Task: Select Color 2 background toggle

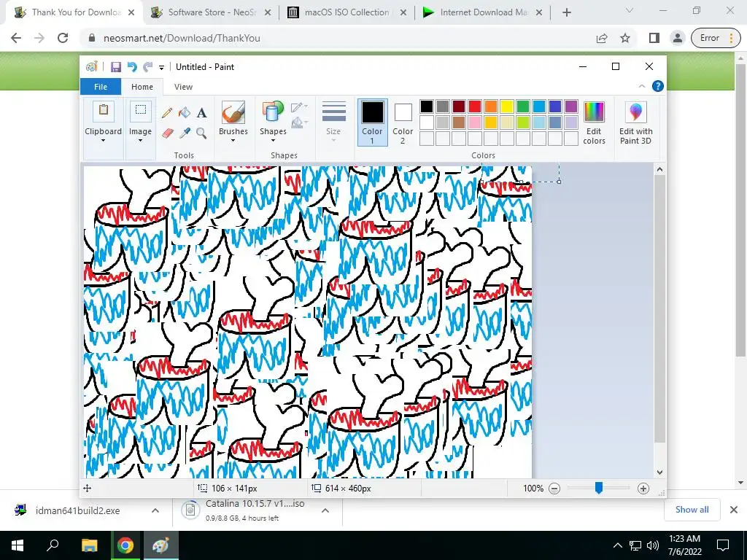Action: tap(403, 122)
